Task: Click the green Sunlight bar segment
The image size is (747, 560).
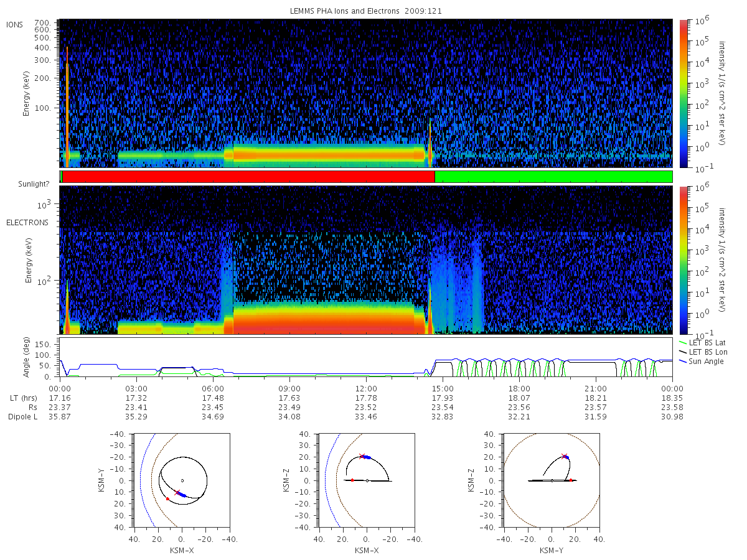Action: click(553, 177)
